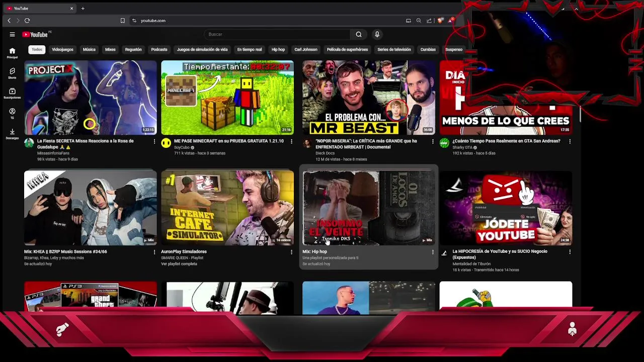Image resolution: width=644 pixels, height=362 pixels.
Task: Open Jódete YouTube thumbnail
Action: point(506,208)
